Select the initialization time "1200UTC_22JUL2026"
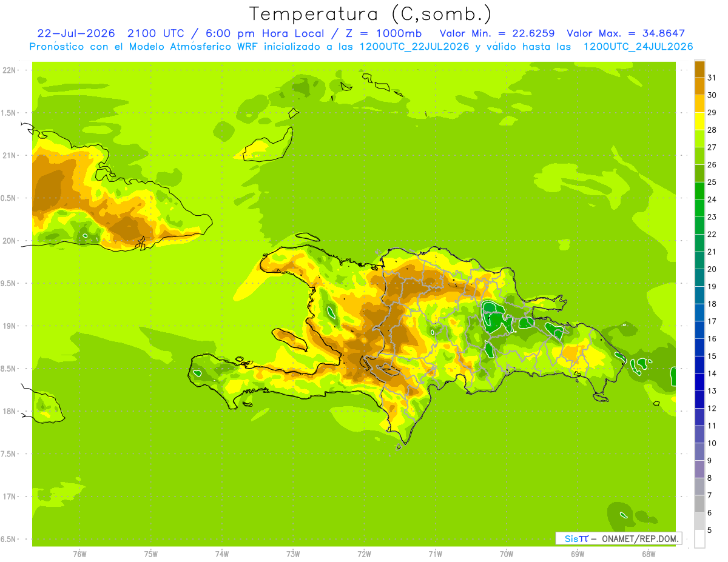This screenshot has width=728, height=562. tap(414, 47)
